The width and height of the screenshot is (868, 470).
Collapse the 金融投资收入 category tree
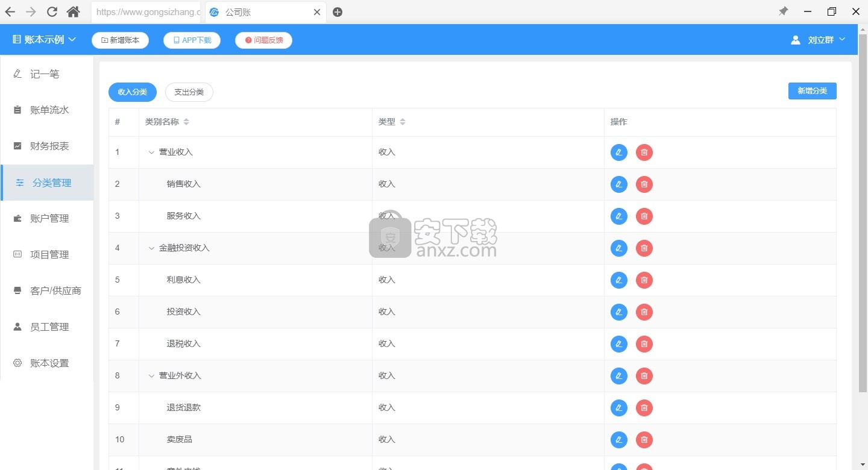pyautogui.click(x=151, y=248)
